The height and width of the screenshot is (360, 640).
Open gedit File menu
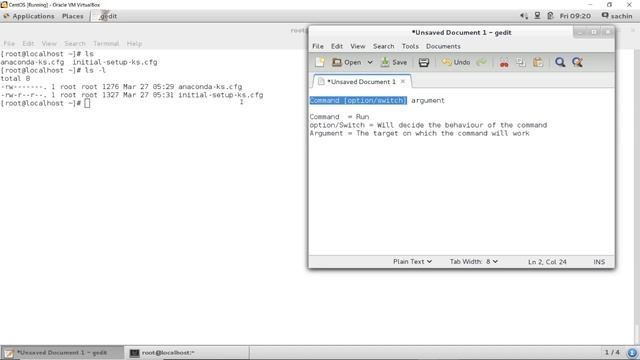tap(318, 46)
